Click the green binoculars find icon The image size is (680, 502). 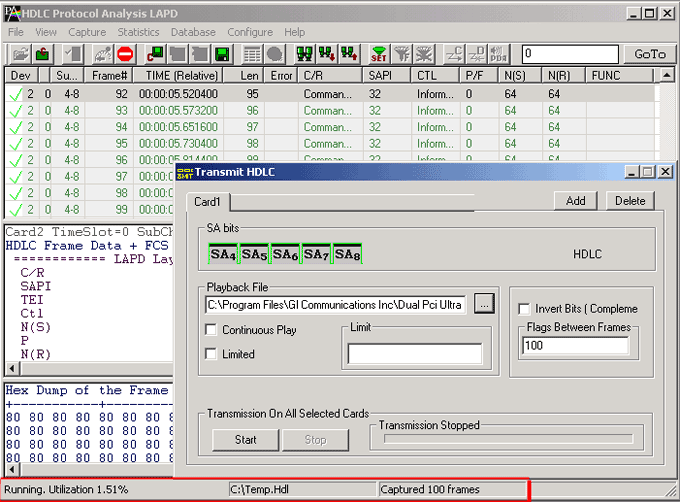[304, 55]
